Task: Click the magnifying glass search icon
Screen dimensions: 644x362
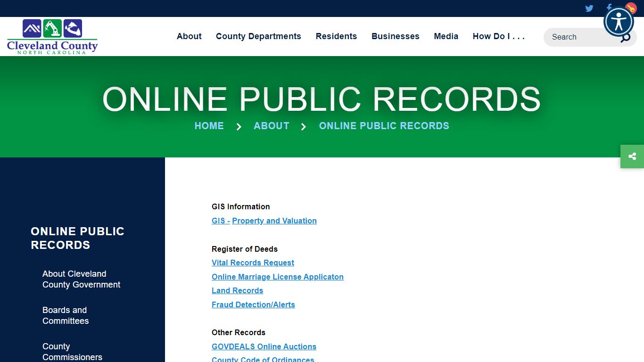Action: 626,38
